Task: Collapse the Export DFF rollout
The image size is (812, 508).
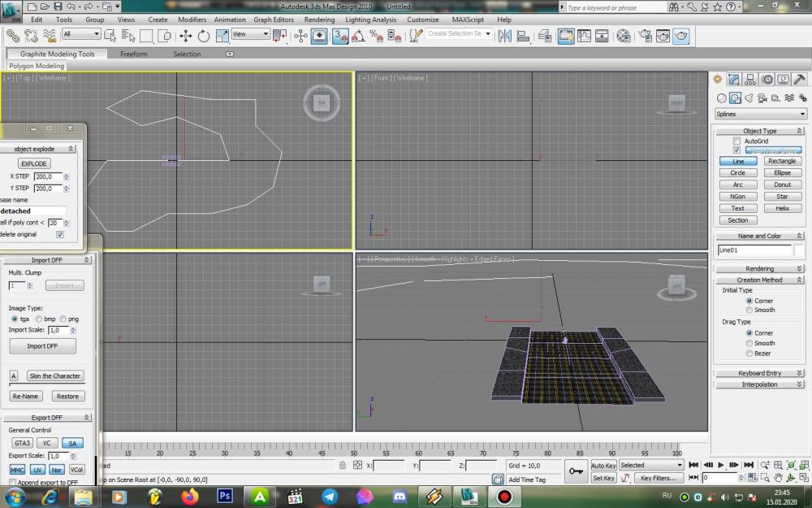Action: [46, 418]
